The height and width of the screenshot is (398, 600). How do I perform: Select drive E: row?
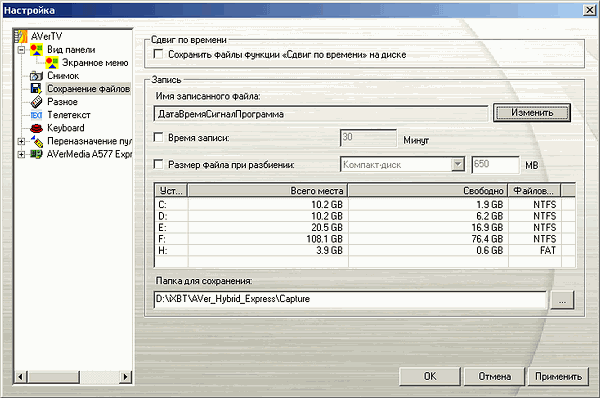pyautogui.click(x=365, y=228)
